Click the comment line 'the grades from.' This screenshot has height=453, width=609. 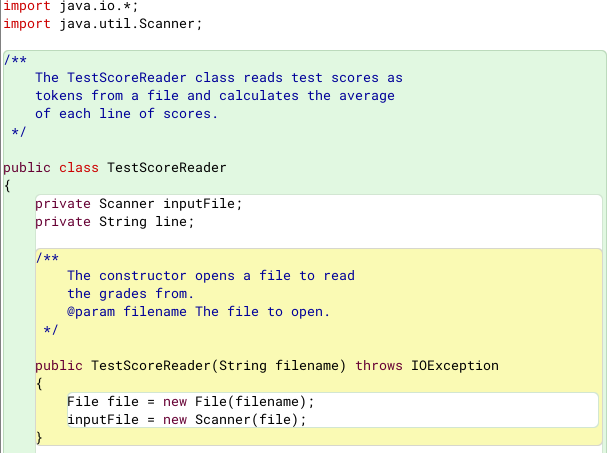130,293
